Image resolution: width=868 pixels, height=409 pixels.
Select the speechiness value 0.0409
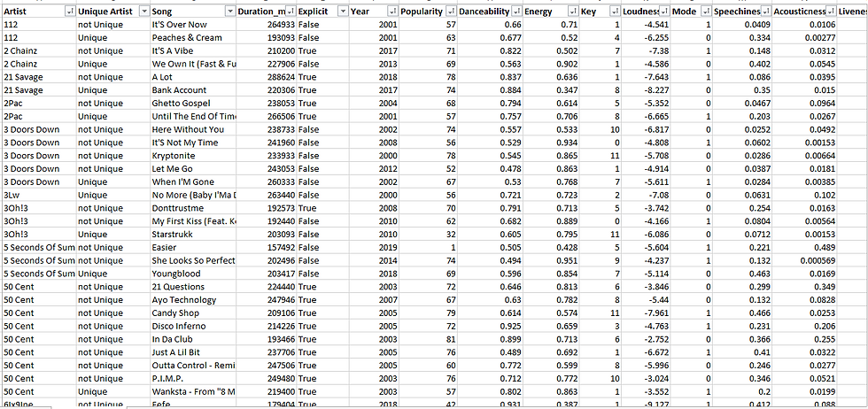[741, 25]
